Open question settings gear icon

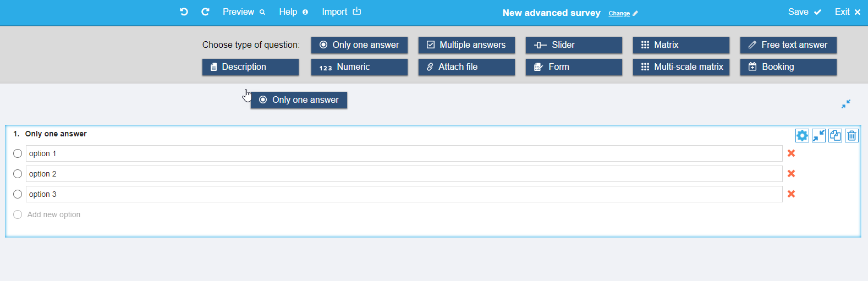802,135
